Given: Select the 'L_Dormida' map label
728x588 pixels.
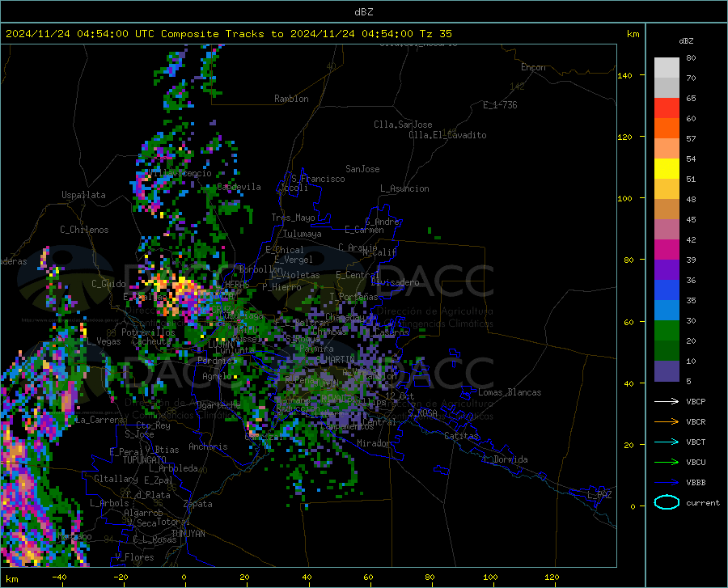Looking at the screenshot, I should coord(505,459).
